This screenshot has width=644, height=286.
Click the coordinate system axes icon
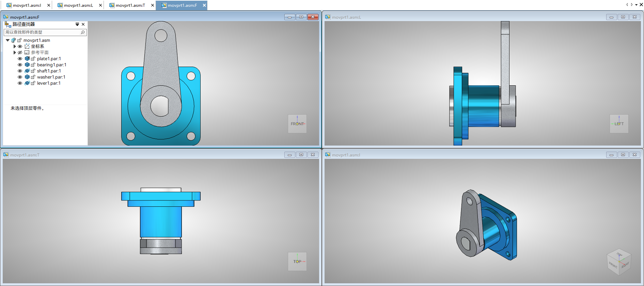(27, 46)
